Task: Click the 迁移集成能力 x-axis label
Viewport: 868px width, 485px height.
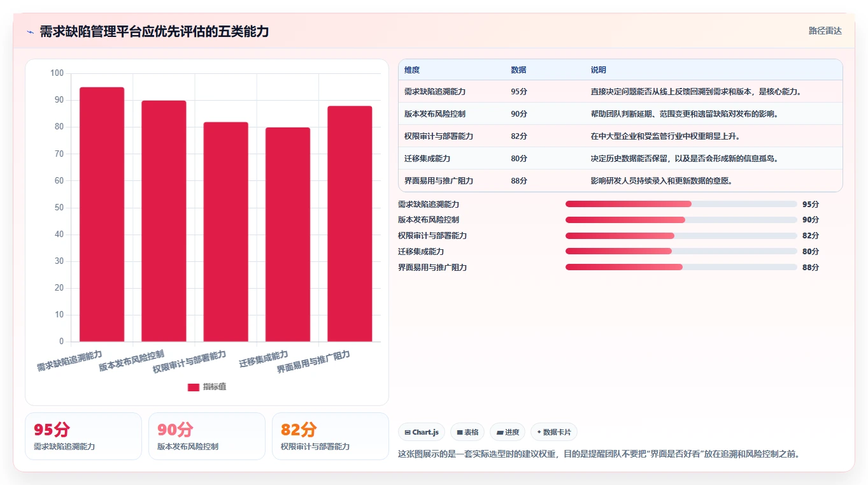Action: coord(264,359)
